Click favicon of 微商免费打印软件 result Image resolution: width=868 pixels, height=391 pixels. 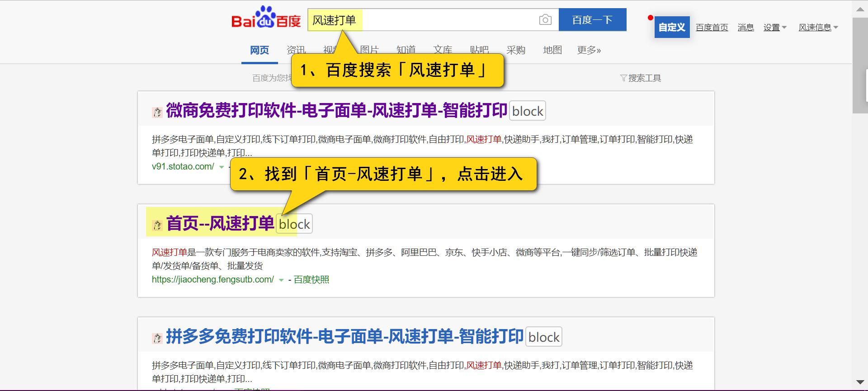pos(157,113)
